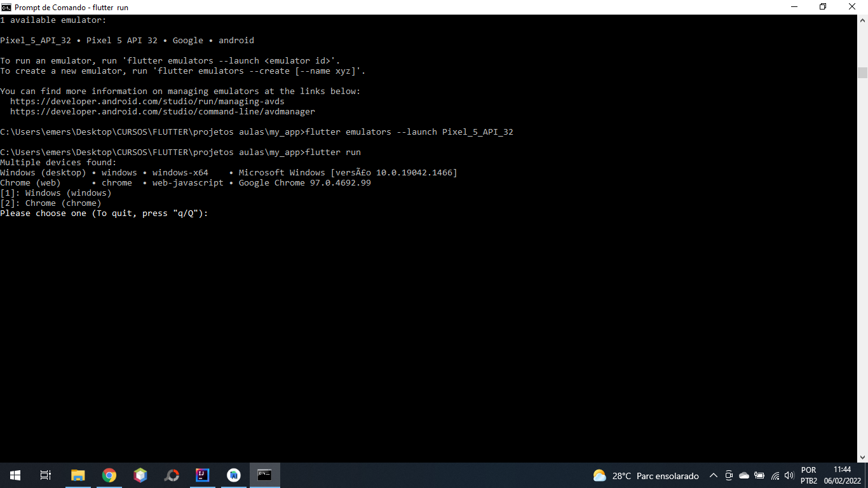Click the 'To create a new emulator' line
868x488 pixels.
(183, 71)
